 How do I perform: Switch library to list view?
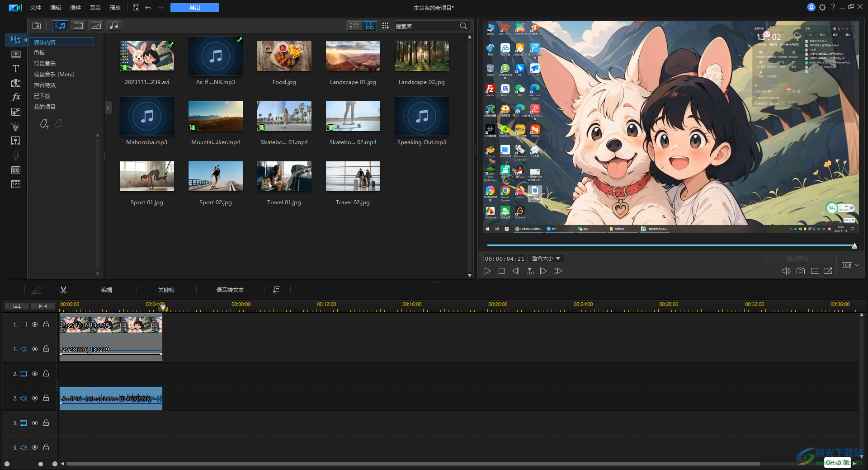(354, 26)
